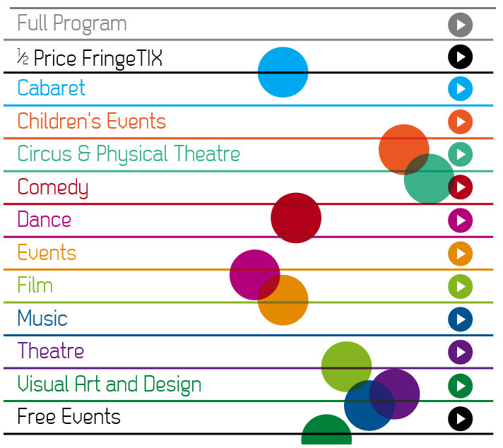Click the light blue arrow icon for Cabaret

pos(460,88)
